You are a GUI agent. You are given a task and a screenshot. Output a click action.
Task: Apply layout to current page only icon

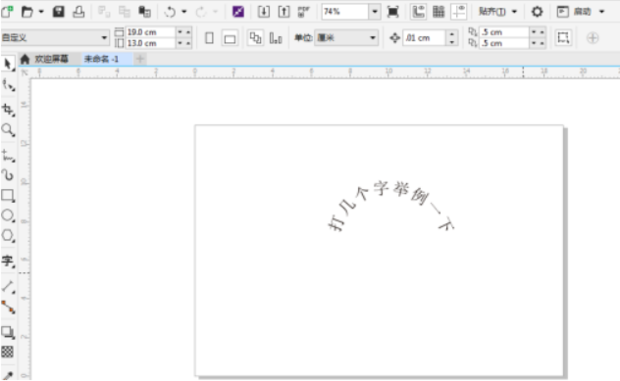[276, 38]
